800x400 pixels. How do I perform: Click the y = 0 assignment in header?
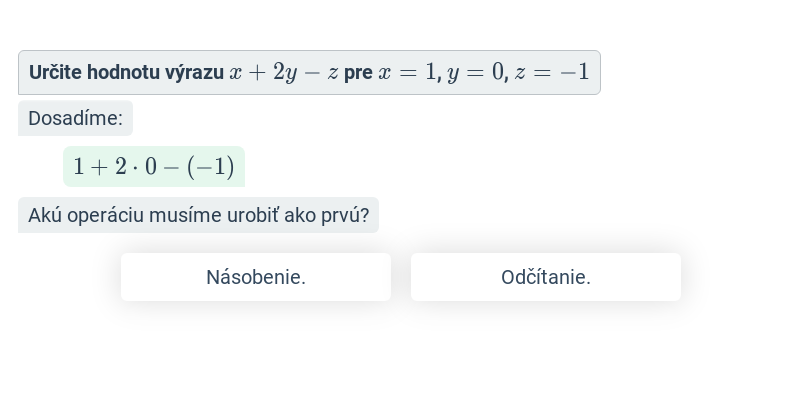(x=476, y=72)
